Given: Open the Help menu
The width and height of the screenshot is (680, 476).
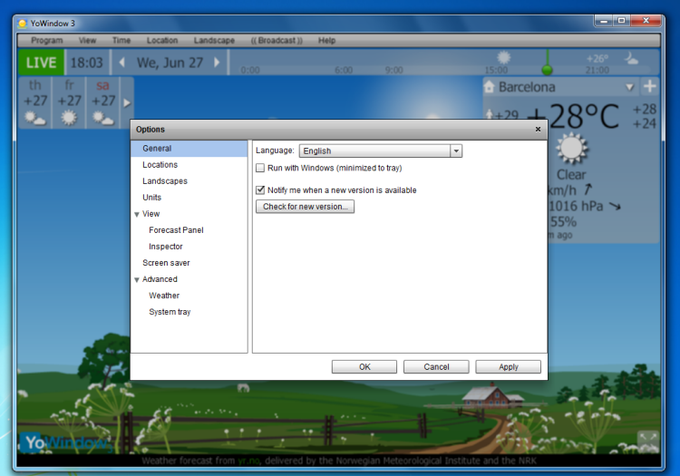Looking at the screenshot, I should coord(327,40).
